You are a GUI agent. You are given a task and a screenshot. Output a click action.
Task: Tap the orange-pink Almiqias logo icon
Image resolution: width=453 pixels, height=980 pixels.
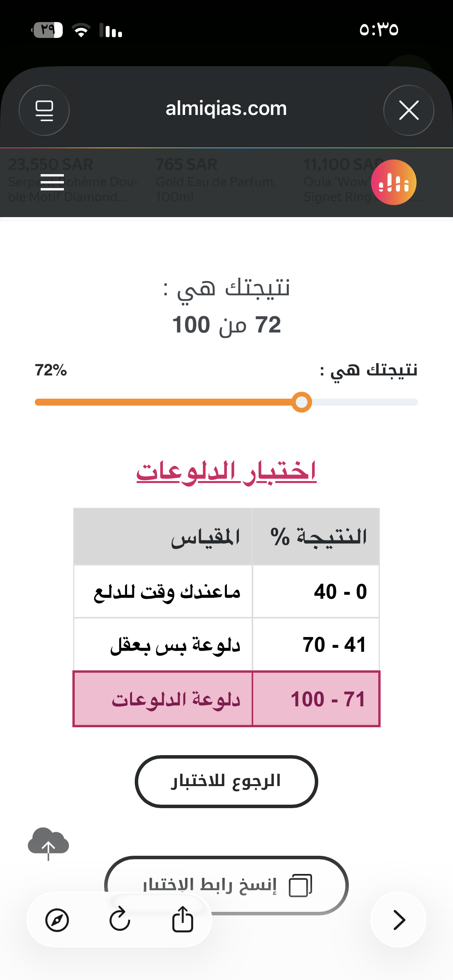pyautogui.click(x=393, y=182)
